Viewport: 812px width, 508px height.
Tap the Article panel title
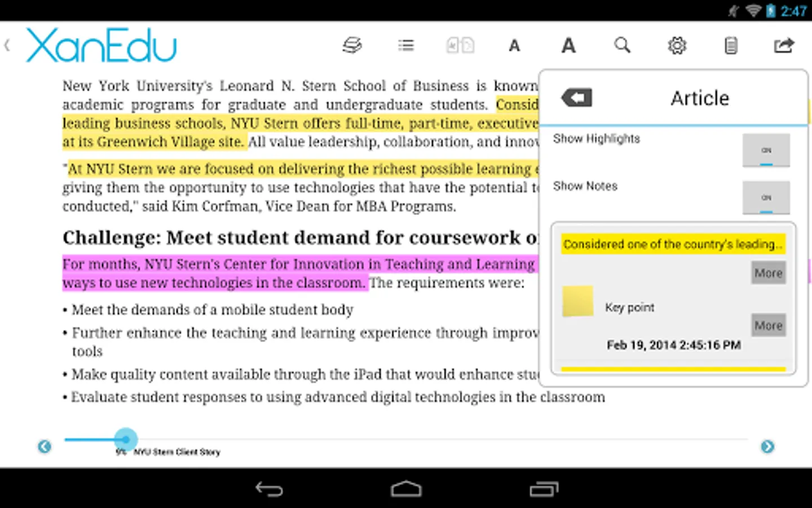(700, 98)
